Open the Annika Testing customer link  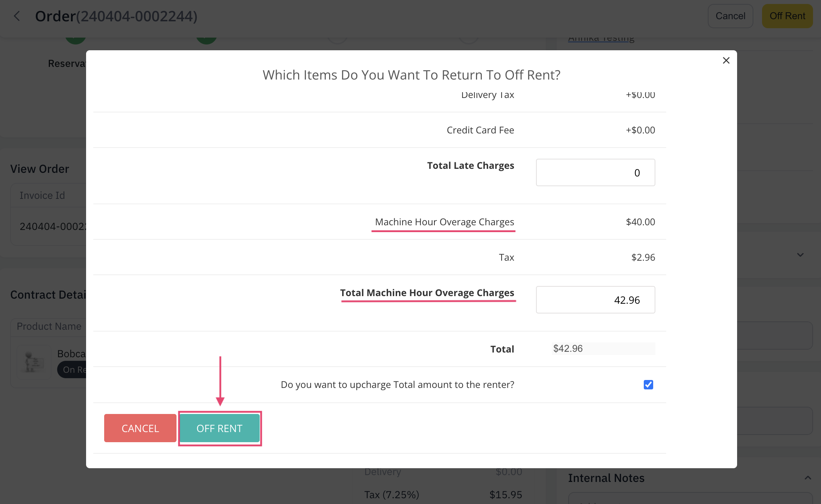pyautogui.click(x=600, y=38)
